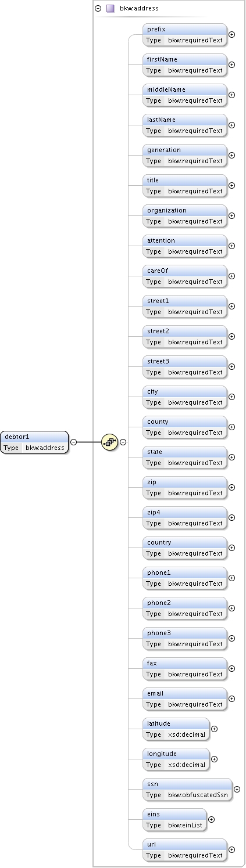The width and height of the screenshot is (246, 868).
Task: Expand the ssn element
Action: (x=237, y=789)
